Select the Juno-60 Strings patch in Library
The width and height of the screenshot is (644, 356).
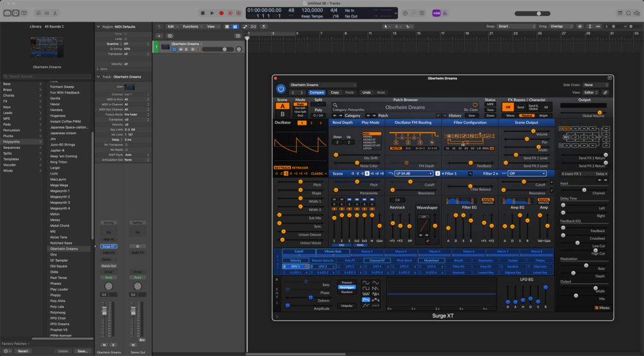click(62, 145)
